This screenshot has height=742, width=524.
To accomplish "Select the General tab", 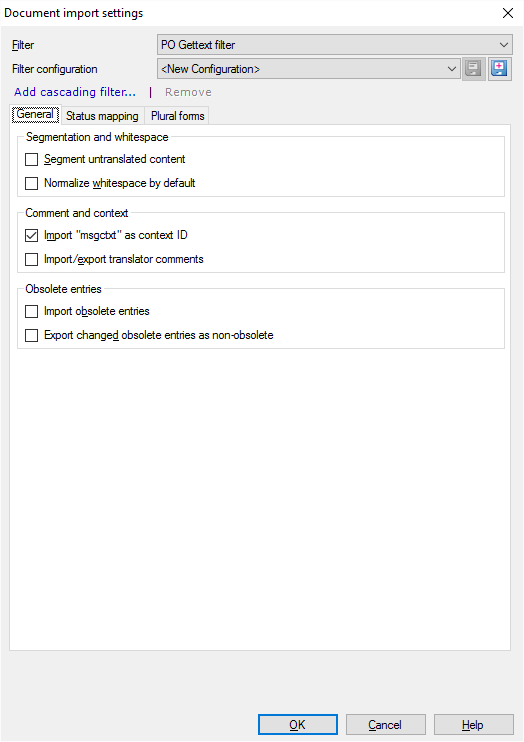I will tap(36, 115).
